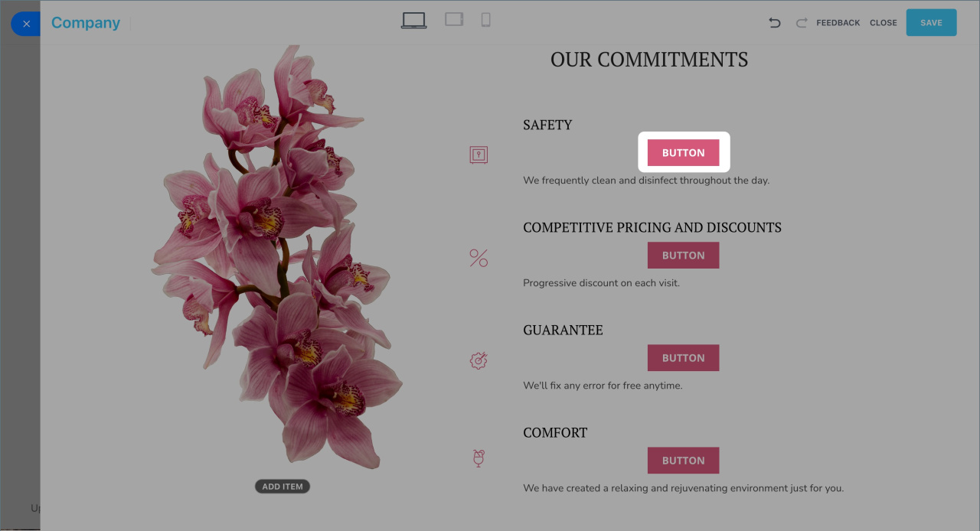This screenshot has width=980, height=531.
Task: Select the cocktail glass icon beside Comfort
Action: (479, 458)
